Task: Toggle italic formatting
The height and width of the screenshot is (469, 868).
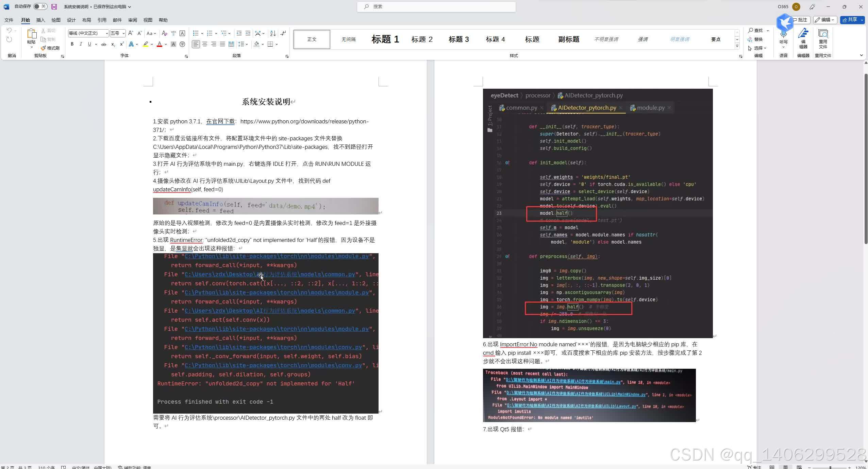Action: (81, 44)
